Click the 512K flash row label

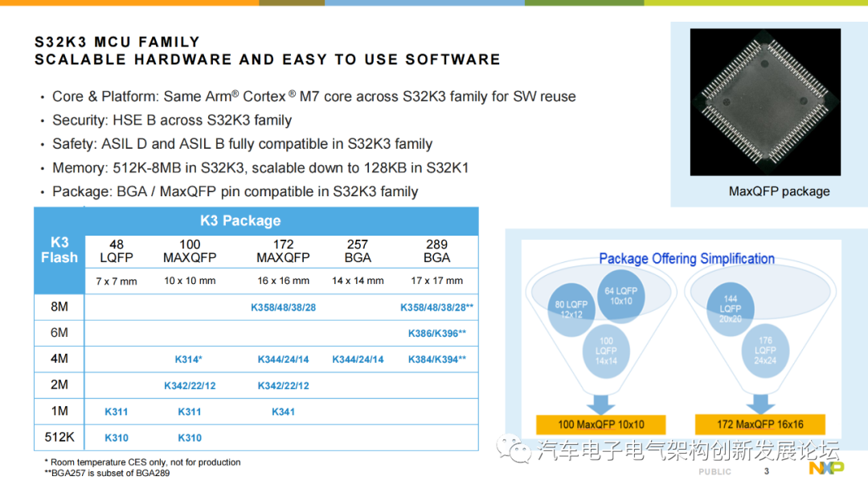pos(59,437)
